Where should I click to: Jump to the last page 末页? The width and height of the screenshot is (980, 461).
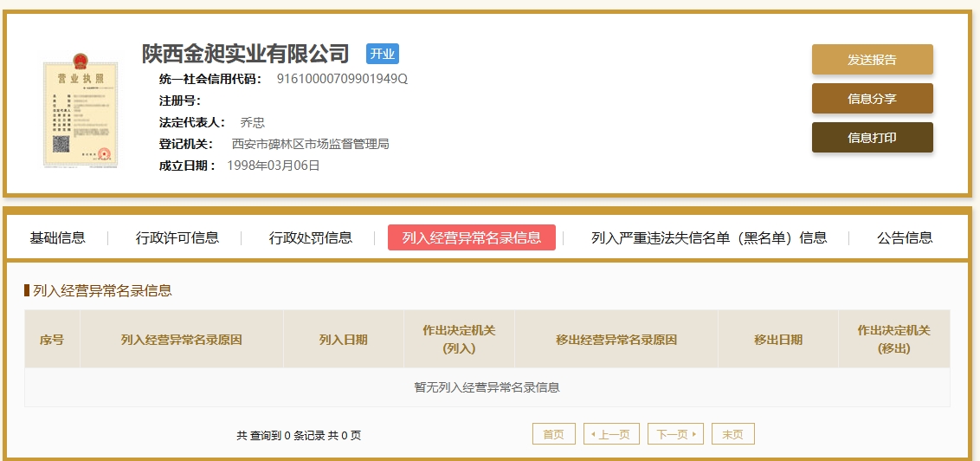(x=733, y=434)
